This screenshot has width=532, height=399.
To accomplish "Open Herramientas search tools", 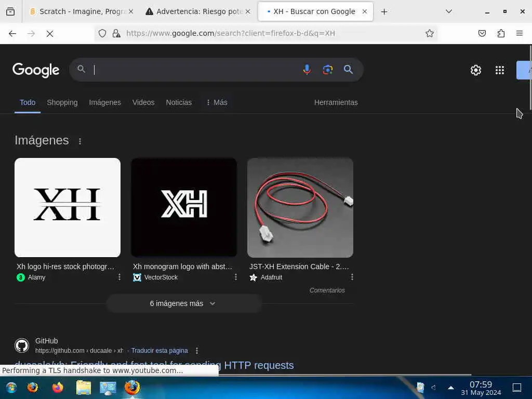I will [336, 102].
